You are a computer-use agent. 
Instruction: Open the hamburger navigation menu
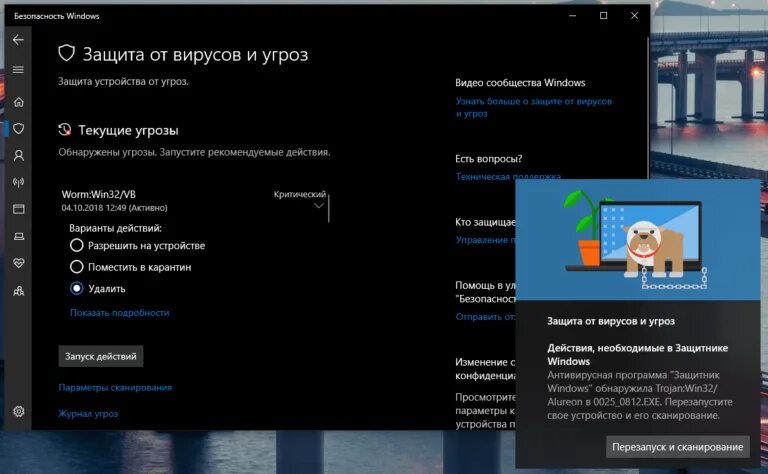[x=18, y=70]
